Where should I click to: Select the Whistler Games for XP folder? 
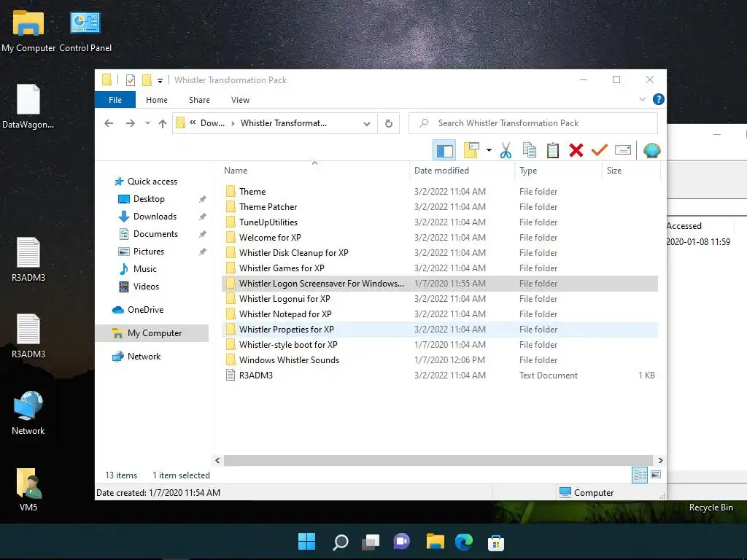point(440,268)
